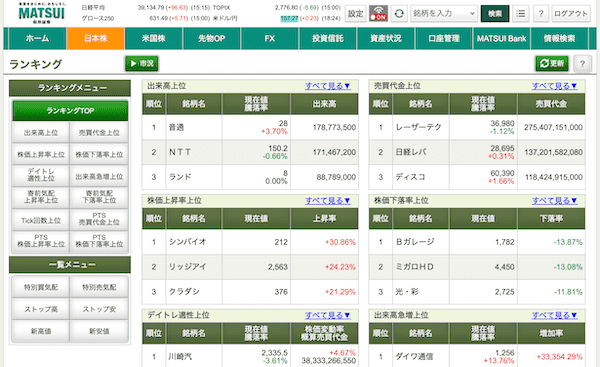Screen dimensions: 600x367
Task: Expand すべて見る for デイトレ適性上位 panel
Action: 328,315
